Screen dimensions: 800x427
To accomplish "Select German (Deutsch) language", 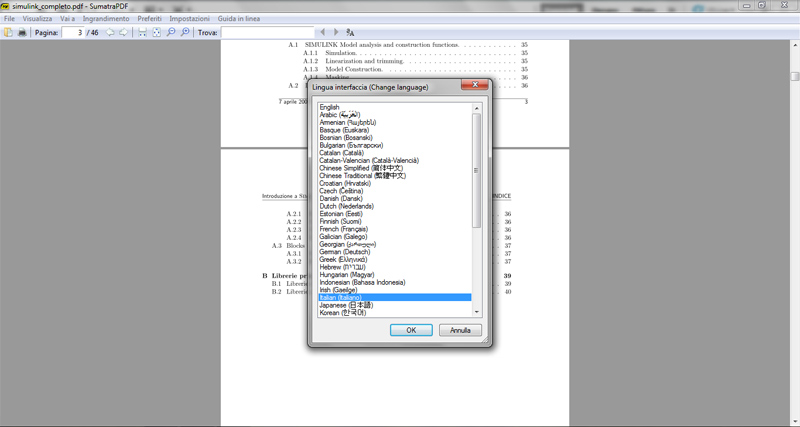I will 394,252.
